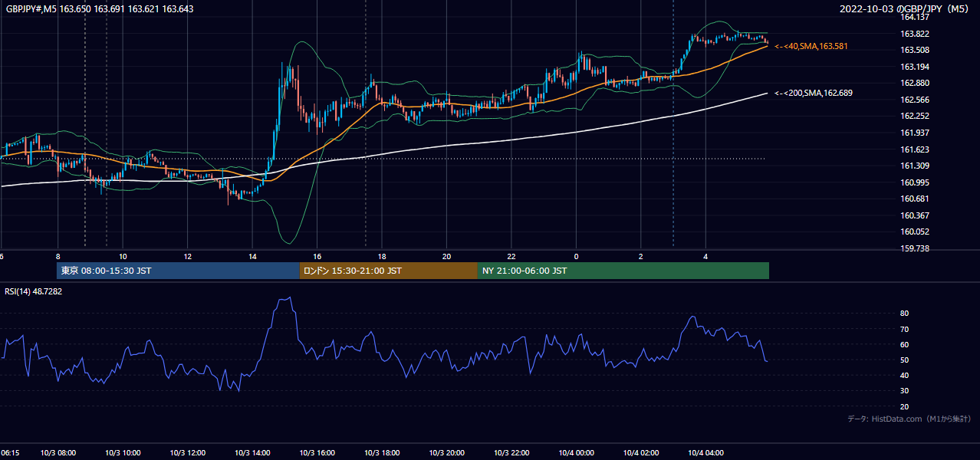Select the 160.052 price axis label
Screen dimensions: 980x460
pyautogui.click(x=914, y=232)
